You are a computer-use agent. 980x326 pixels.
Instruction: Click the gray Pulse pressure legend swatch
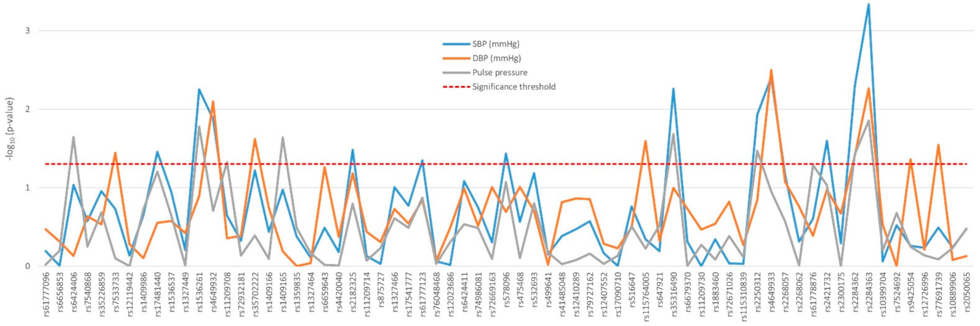(456, 73)
